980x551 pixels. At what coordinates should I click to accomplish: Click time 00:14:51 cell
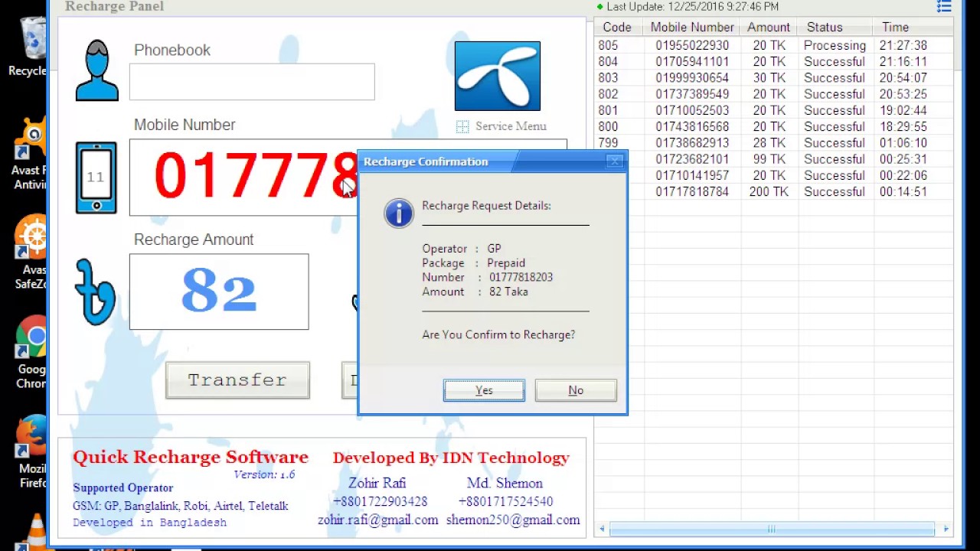click(x=903, y=192)
